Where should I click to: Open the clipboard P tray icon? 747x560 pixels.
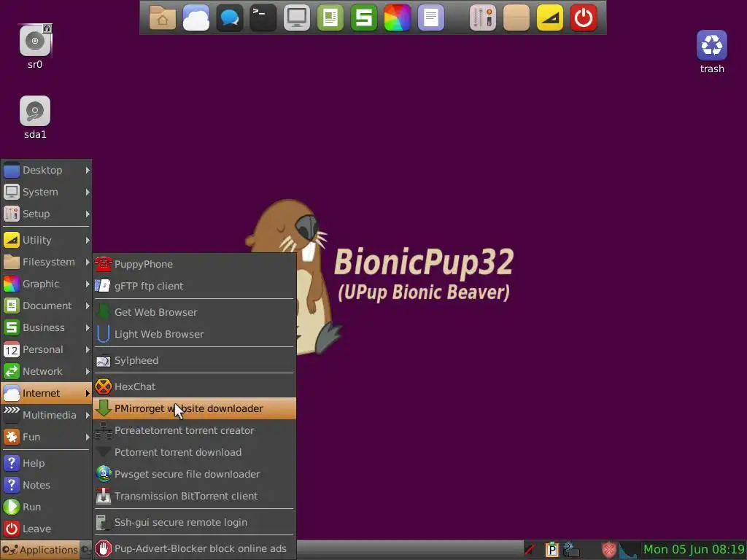point(551,550)
